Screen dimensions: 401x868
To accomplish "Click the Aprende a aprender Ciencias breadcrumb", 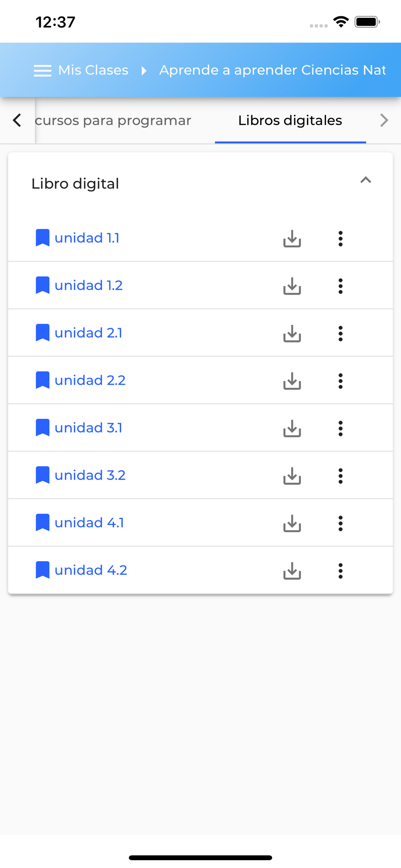I will [273, 70].
